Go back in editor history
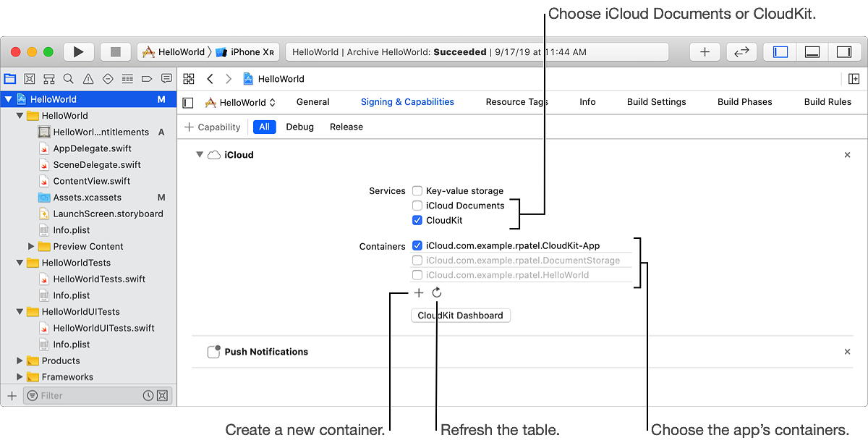 point(210,79)
